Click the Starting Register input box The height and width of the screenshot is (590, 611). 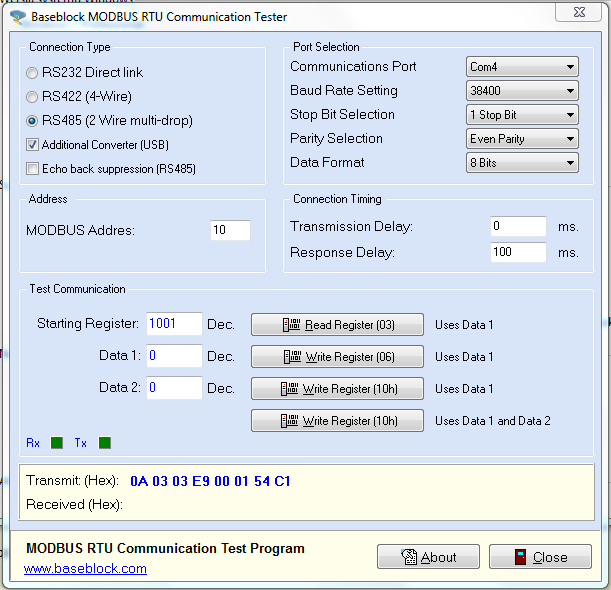click(x=174, y=324)
